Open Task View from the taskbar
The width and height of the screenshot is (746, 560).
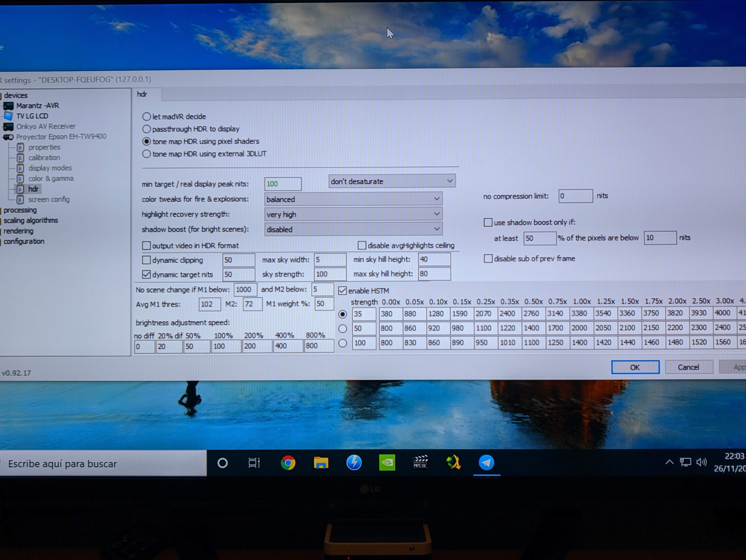coord(254,463)
